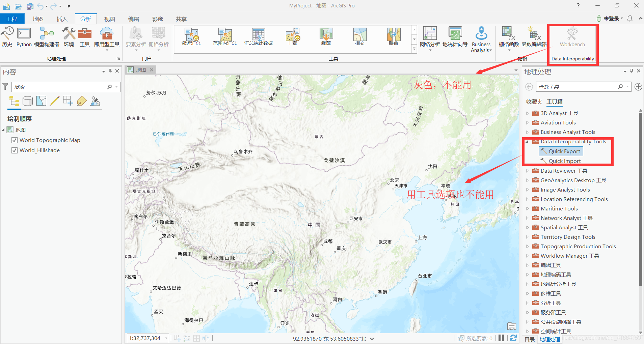The width and height of the screenshot is (644, 344).
Task: Open Environments (环境) settings
Action: point(69,37)
